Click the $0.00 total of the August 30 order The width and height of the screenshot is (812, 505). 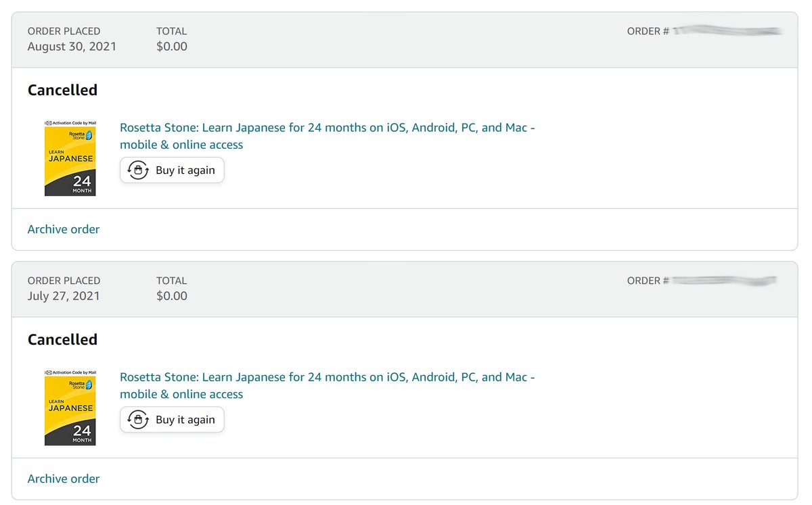(x=172, y=47)
